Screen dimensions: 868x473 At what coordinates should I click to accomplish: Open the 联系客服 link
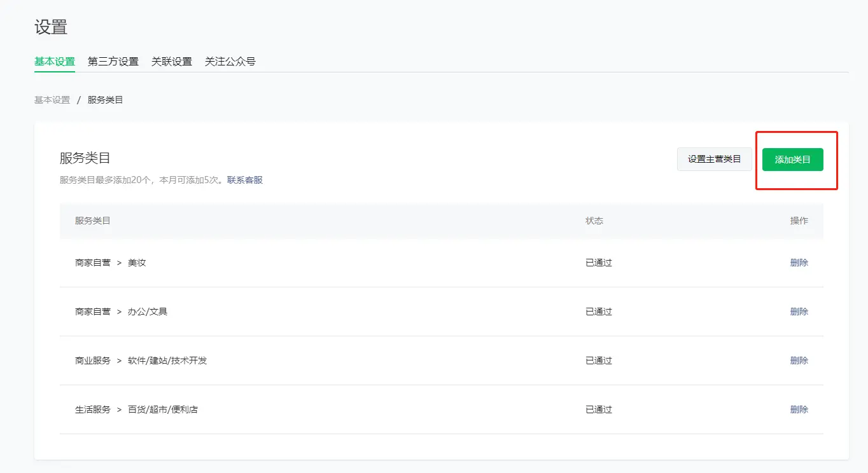tap(245, 180)
